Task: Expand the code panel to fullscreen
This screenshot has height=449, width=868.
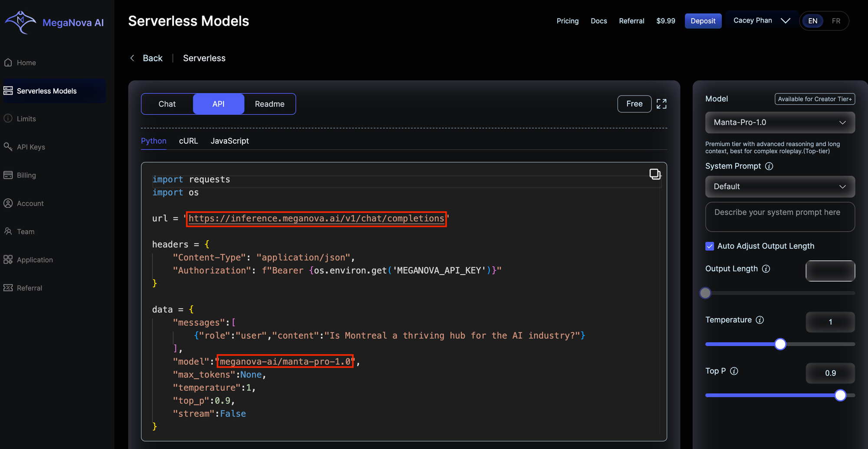Action: [x=661, y=104]
